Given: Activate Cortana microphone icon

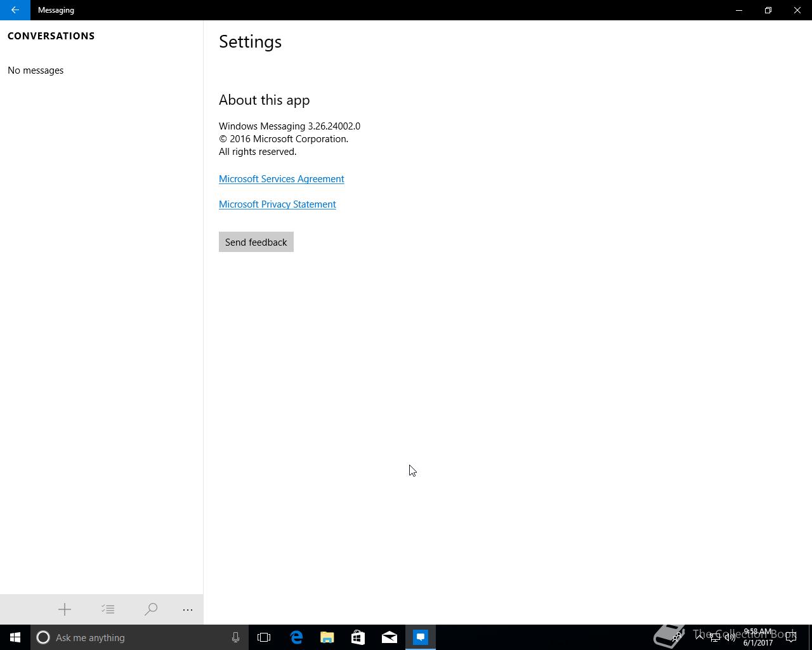Looking at the screenshot, I should coord(235,637).
